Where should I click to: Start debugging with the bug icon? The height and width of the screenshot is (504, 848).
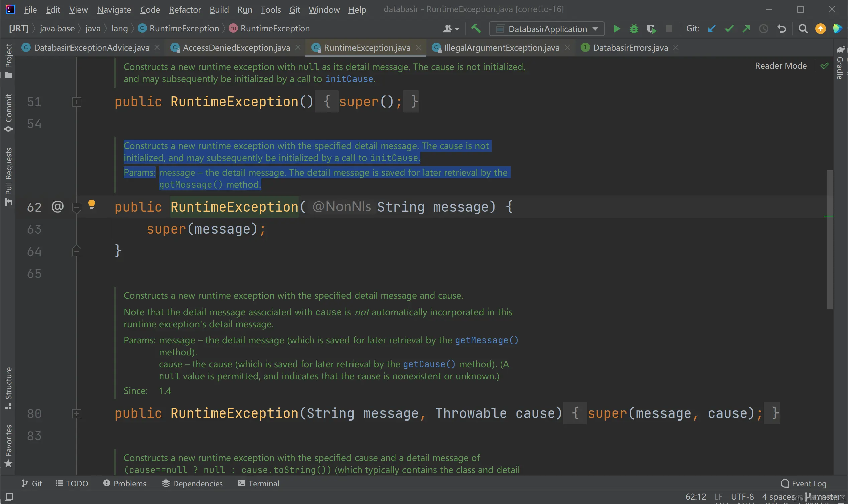coord(633,29)
